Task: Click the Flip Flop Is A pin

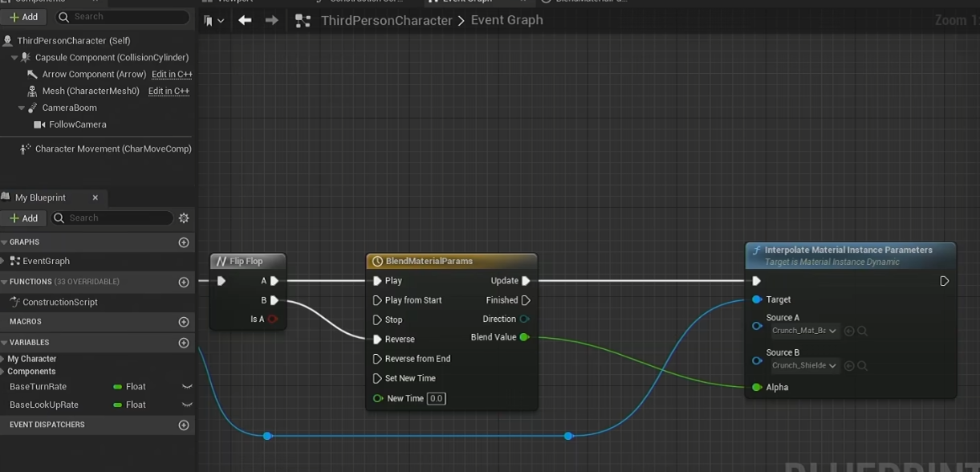Action: [273, 319]
